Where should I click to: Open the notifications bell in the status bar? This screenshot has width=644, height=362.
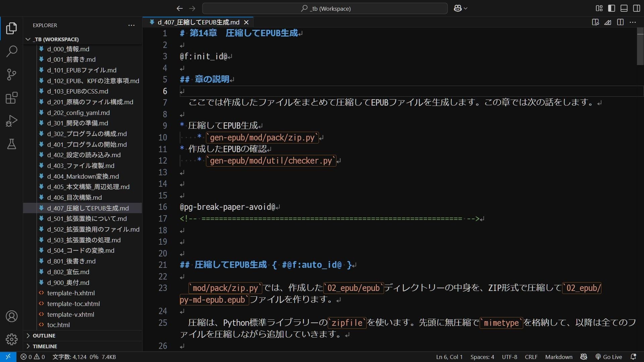click(x=634, y=357)
